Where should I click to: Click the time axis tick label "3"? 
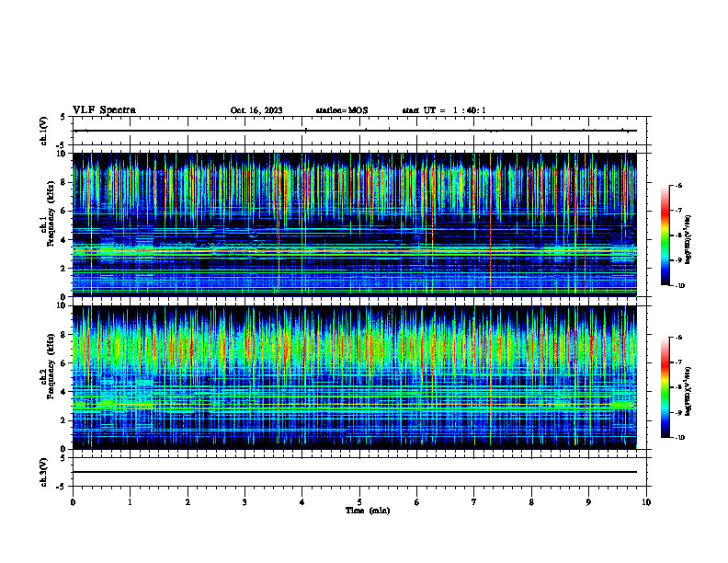pos(245,502)
